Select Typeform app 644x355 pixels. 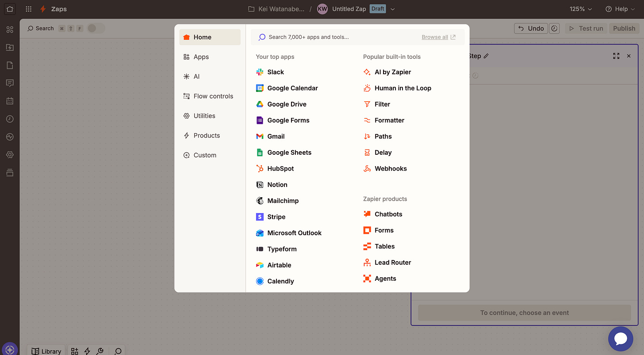pos(276,249)
